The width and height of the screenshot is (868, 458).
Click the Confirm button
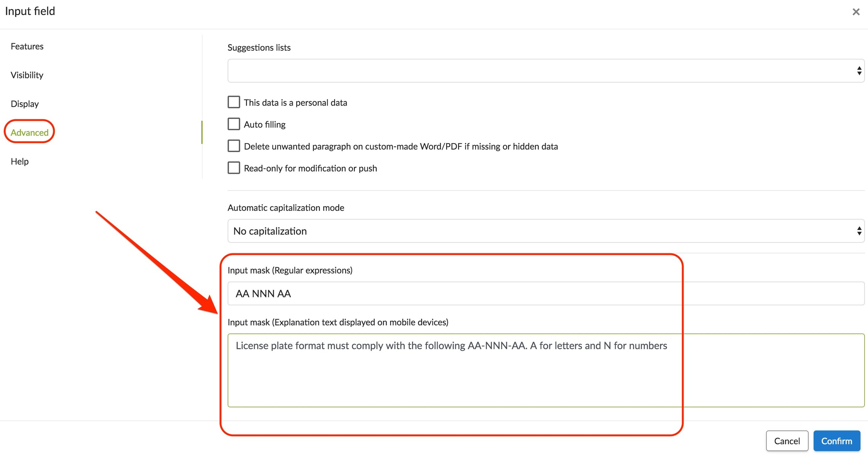pos(837,441)
